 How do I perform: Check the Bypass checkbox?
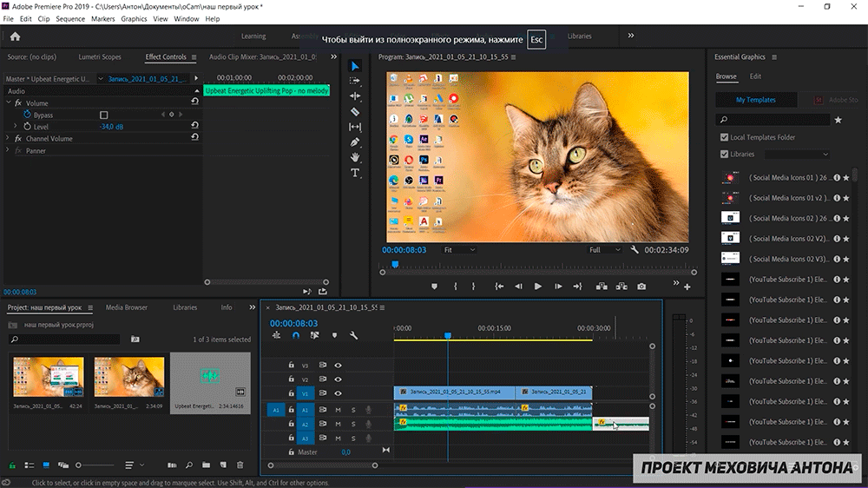pyautogui.click(x=103, y=115)
